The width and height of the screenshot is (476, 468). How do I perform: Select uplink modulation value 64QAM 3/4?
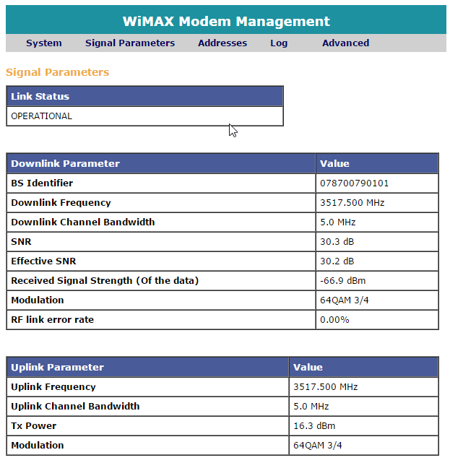[318, 445]
